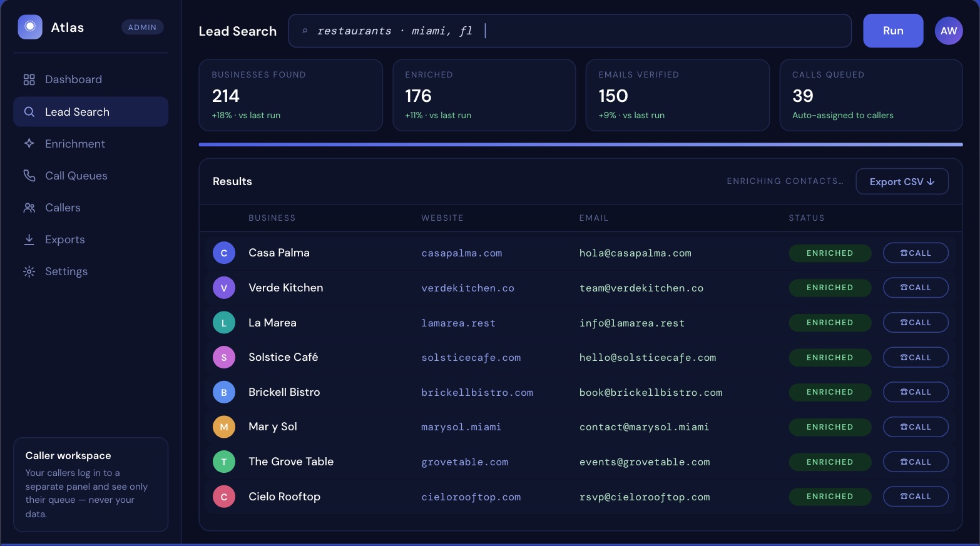This screenshot has width=980, height=546.
Task: Click Brickell Bistro's B avatar
Action: pos(224,392)
